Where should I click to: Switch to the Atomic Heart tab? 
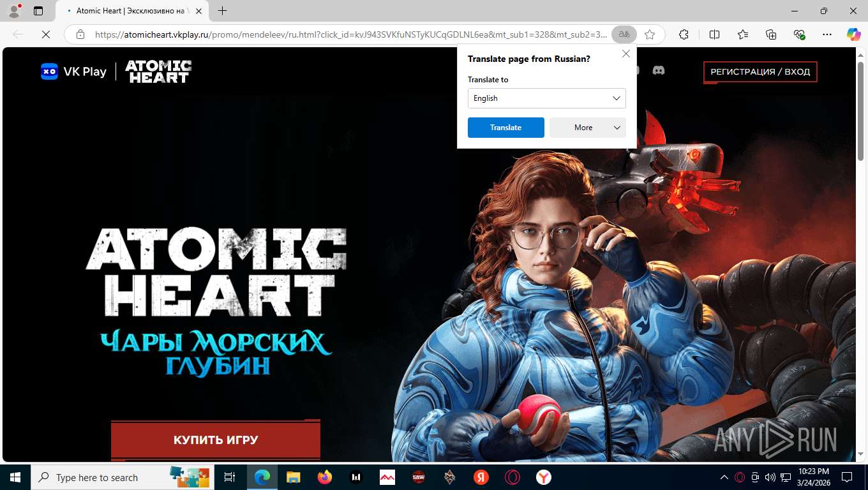point(133,11)
